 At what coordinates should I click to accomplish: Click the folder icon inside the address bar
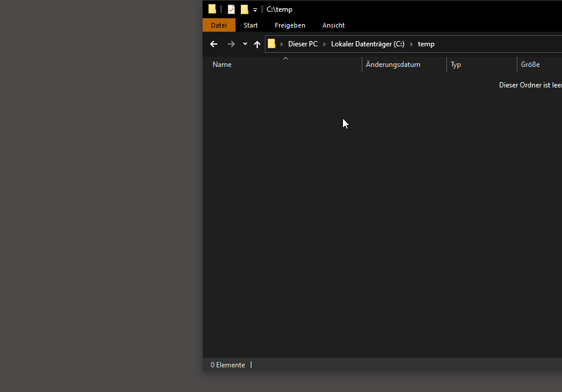[x=271, y=43]
